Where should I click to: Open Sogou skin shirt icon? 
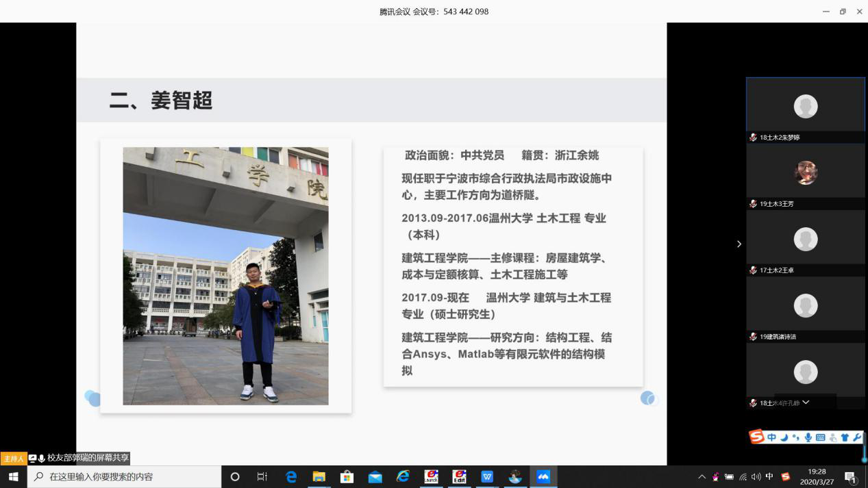click(x=845, y=437)
